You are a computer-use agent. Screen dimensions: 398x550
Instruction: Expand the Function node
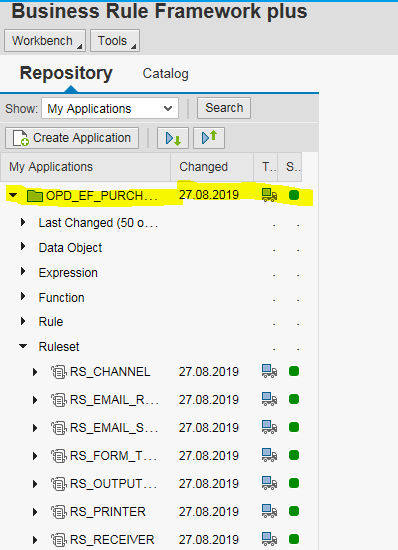pyautogui.click(x=23, y=296)
